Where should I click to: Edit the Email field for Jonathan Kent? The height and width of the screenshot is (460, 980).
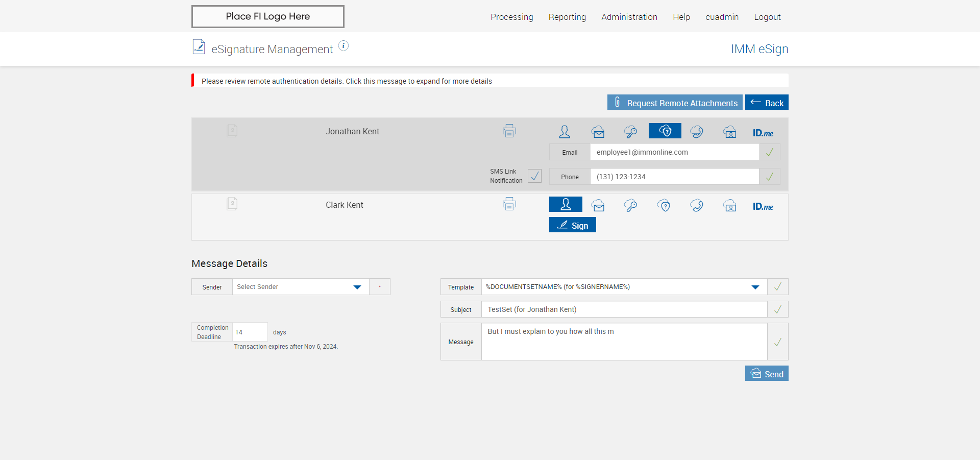pos(674,152)
